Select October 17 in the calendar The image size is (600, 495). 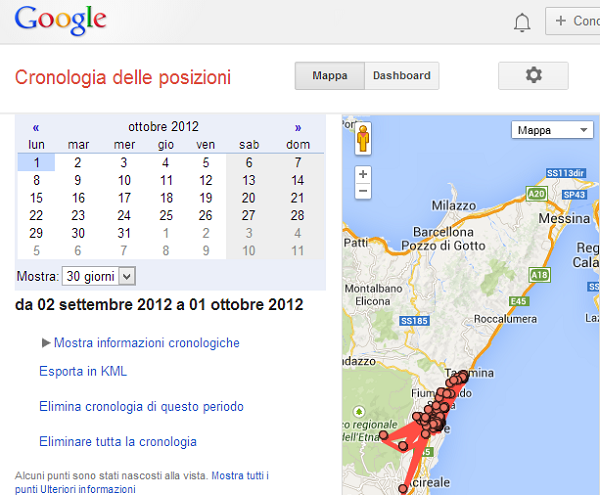(124, 198)
